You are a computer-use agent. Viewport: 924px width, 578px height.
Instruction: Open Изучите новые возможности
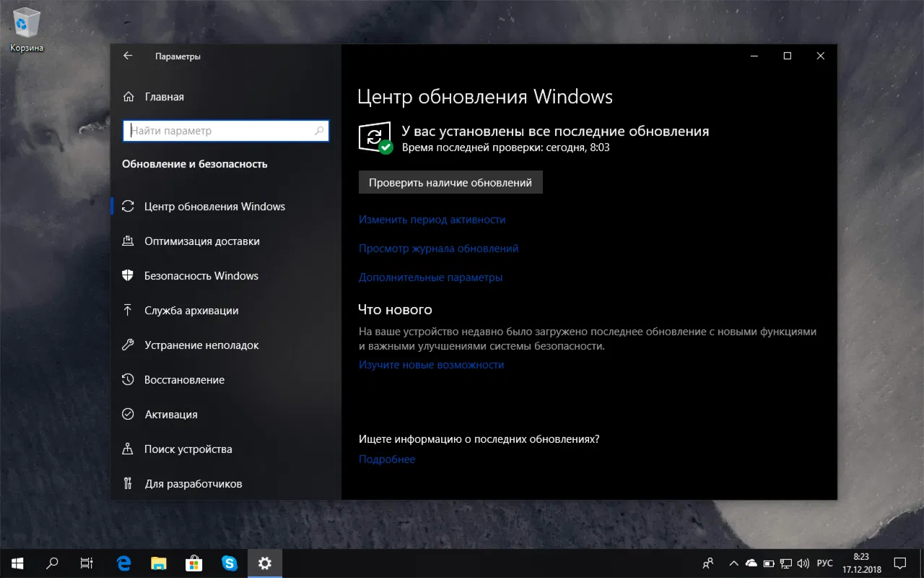coord(431,364)
